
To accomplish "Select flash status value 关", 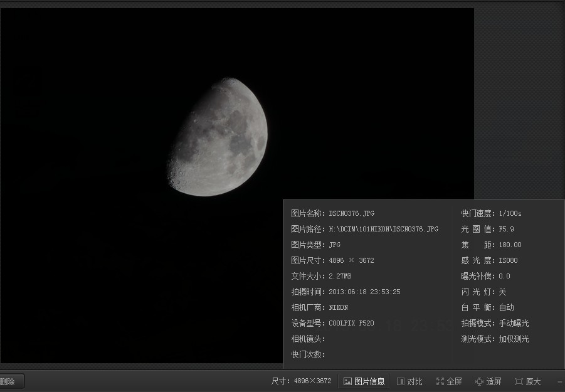I will coord(503,292).
